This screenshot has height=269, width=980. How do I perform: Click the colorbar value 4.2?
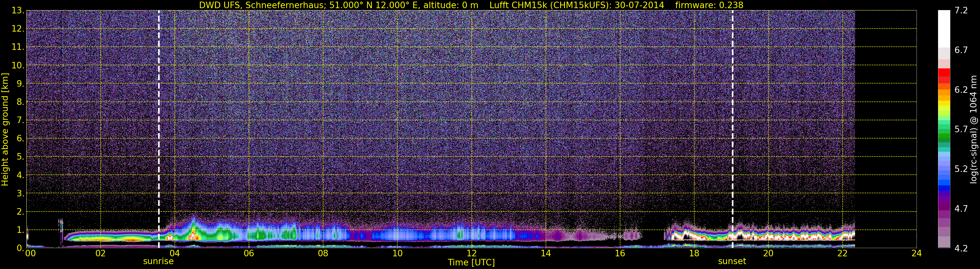(961, 248)
